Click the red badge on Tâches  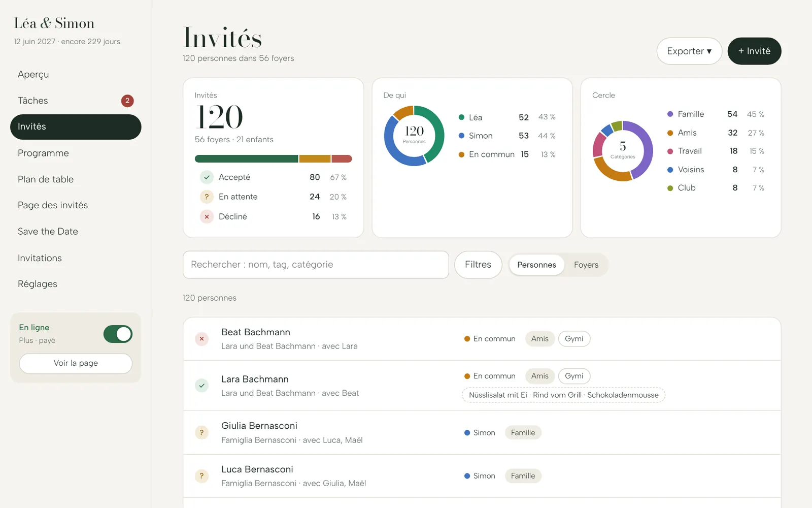[127, 101]
